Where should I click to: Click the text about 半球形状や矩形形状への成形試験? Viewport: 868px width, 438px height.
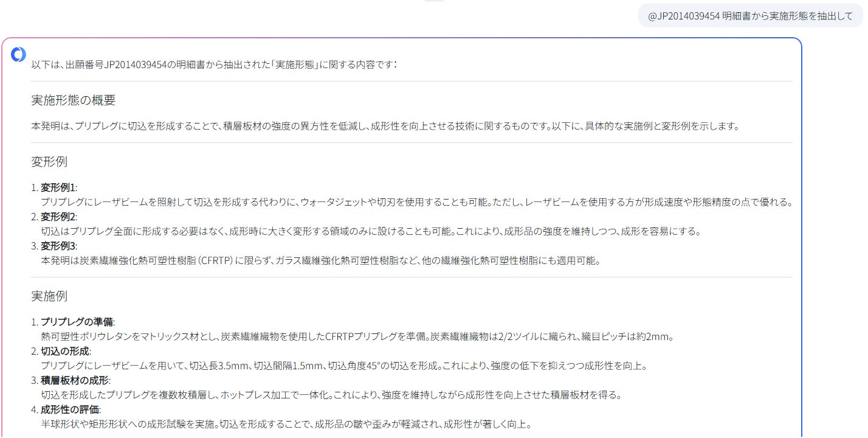click(x=286, y=424)
